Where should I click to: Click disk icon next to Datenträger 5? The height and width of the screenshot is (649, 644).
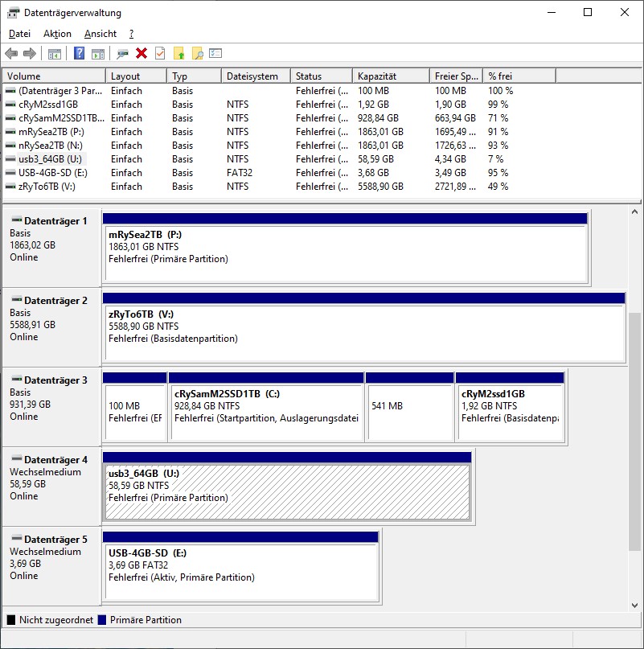click(17, 539)
